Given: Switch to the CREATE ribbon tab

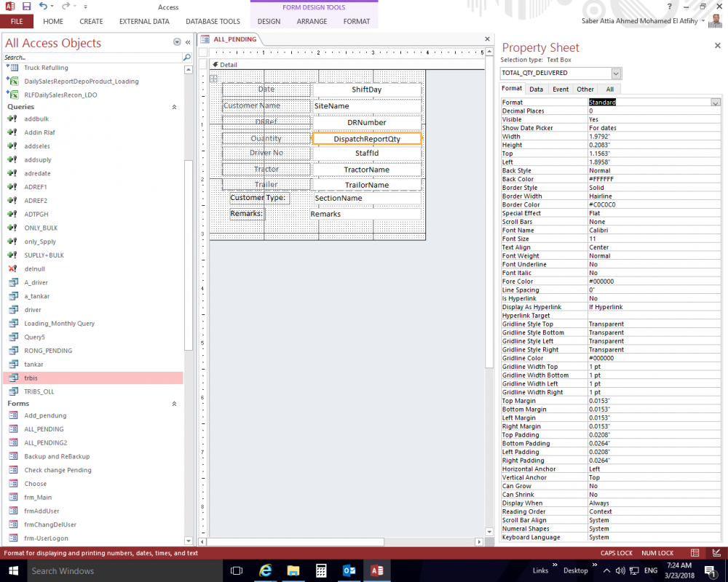Looking at the screenshot, I should tap(91, 21).
